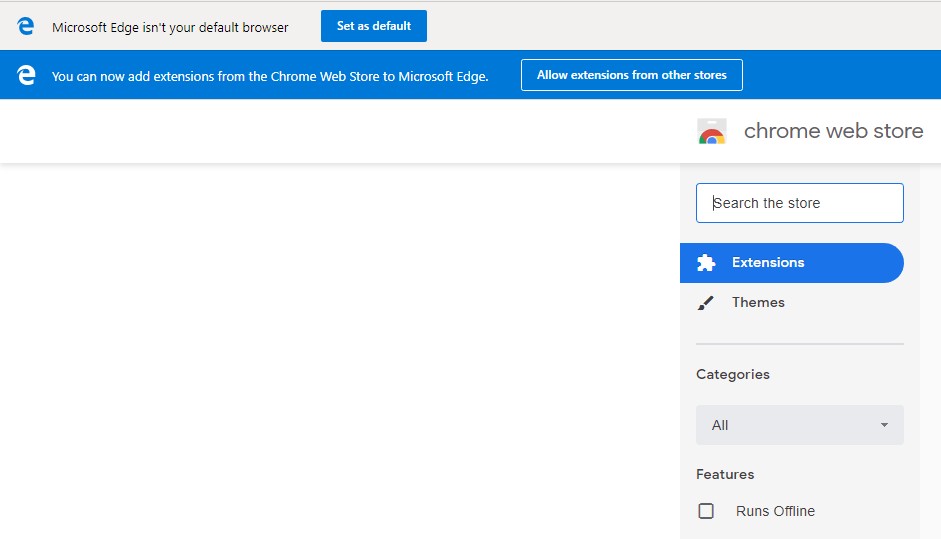Viewport: 941px width, 539px height.
Task: Focus the Search the store field
Action: [799, 203]
